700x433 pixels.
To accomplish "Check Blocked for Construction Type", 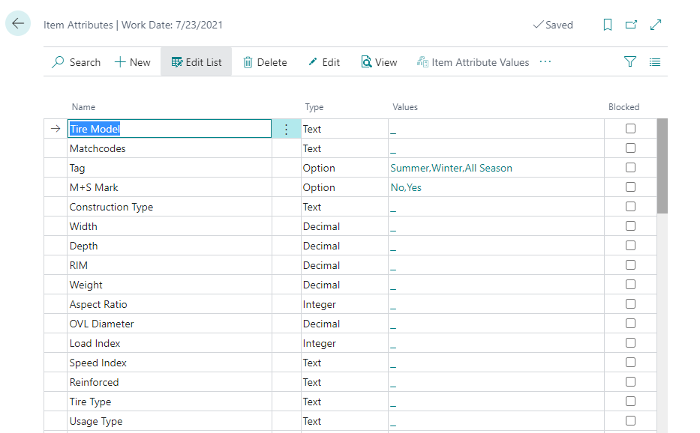I will [630, 206].
